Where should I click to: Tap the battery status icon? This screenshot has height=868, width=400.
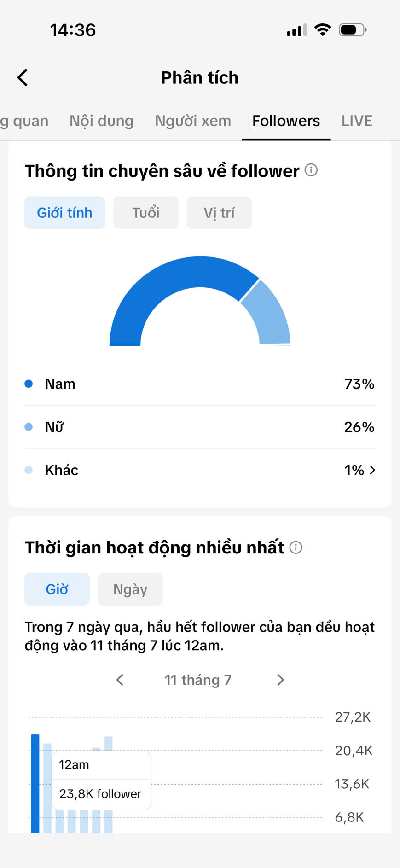coord(353,30)
